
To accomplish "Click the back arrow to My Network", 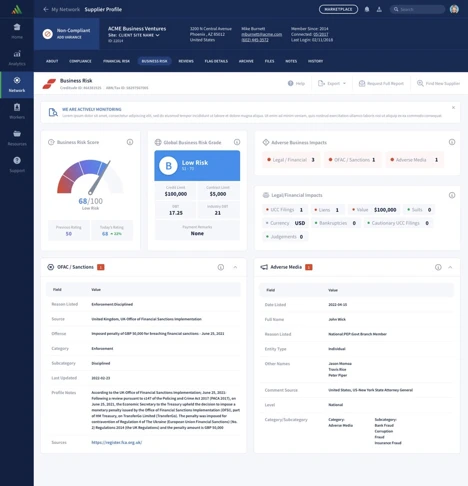I will click(x=46, y=9).
